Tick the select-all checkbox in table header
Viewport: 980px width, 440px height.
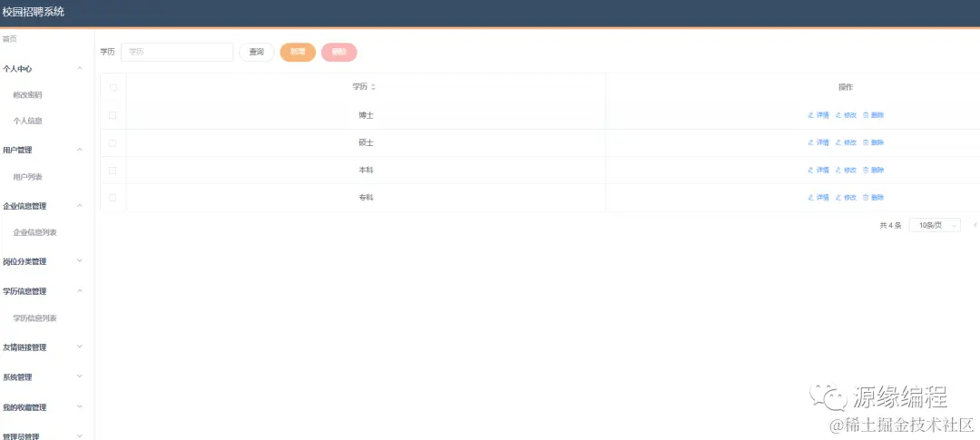[x=113, y=87]
